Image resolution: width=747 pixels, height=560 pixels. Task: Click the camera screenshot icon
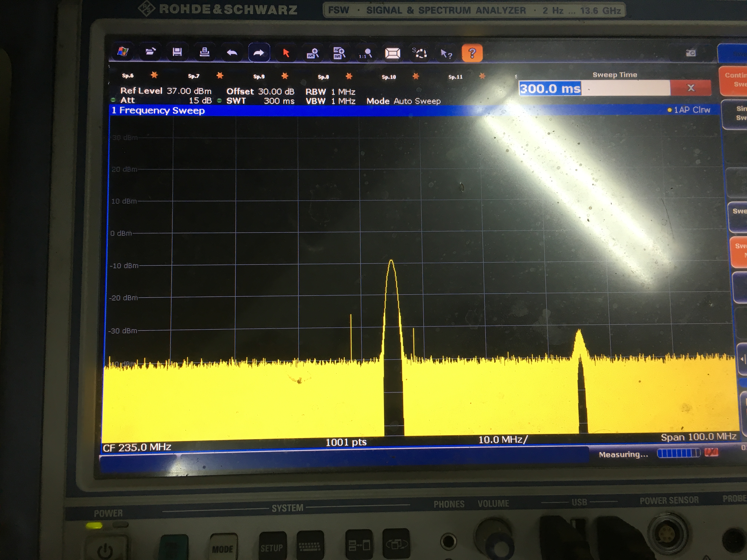pos(691,53)
